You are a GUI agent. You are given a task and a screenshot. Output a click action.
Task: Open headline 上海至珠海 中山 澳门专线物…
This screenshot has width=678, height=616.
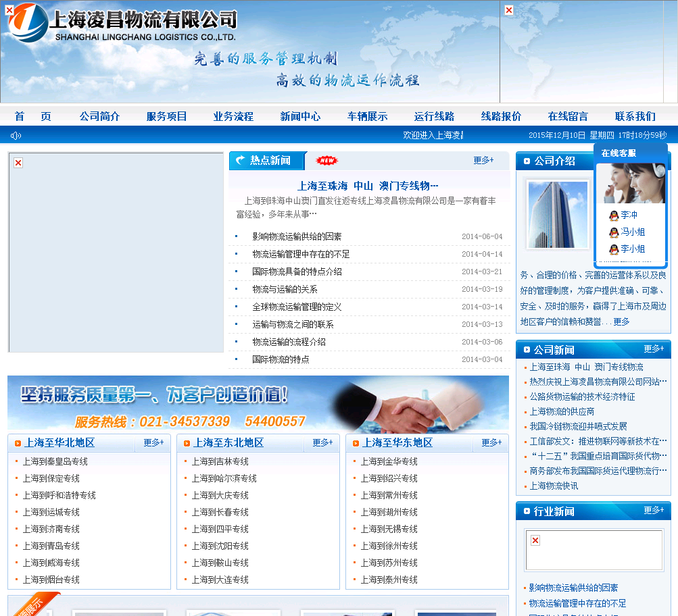(x=368, y=186)
